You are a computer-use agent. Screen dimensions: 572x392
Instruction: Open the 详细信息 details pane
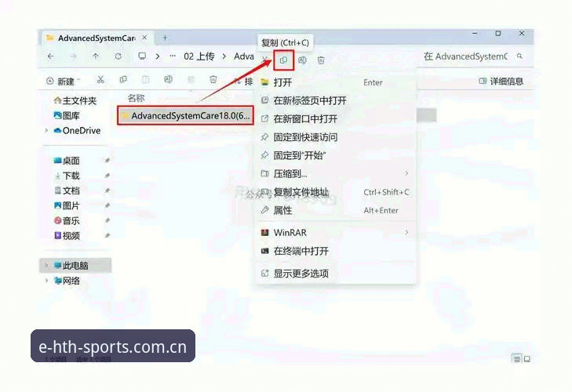[501, 81]
